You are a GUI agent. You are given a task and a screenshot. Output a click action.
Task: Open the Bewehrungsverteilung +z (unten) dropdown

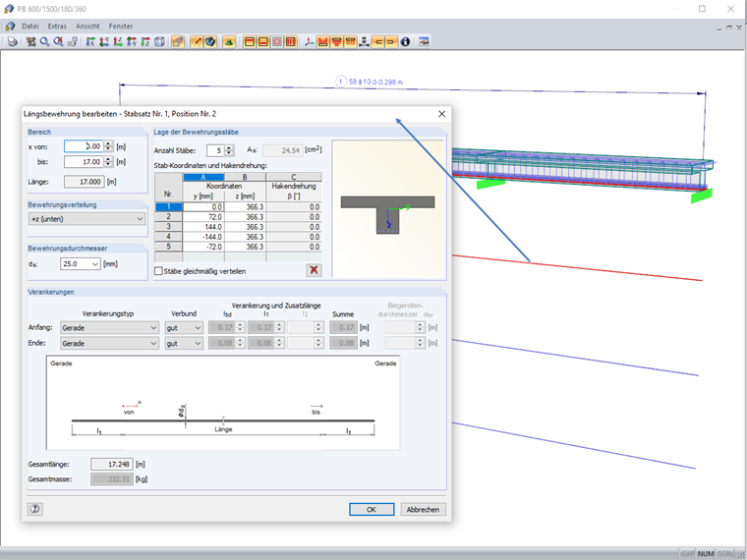coord(86,219)
